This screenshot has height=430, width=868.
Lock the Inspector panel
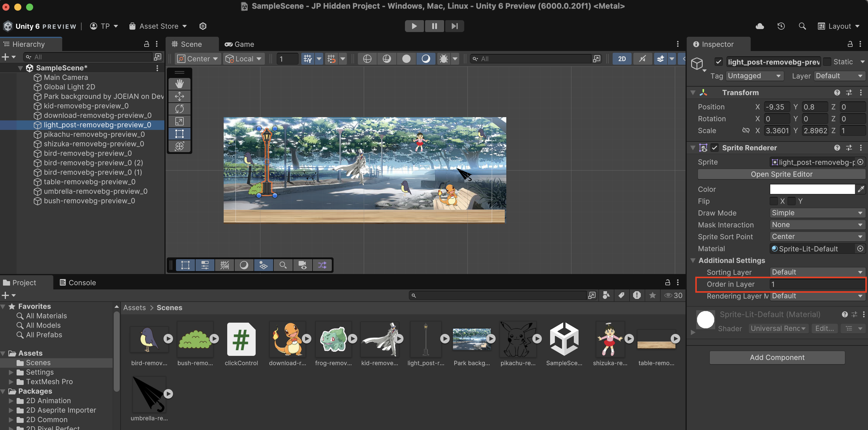(x=850, y=44)
